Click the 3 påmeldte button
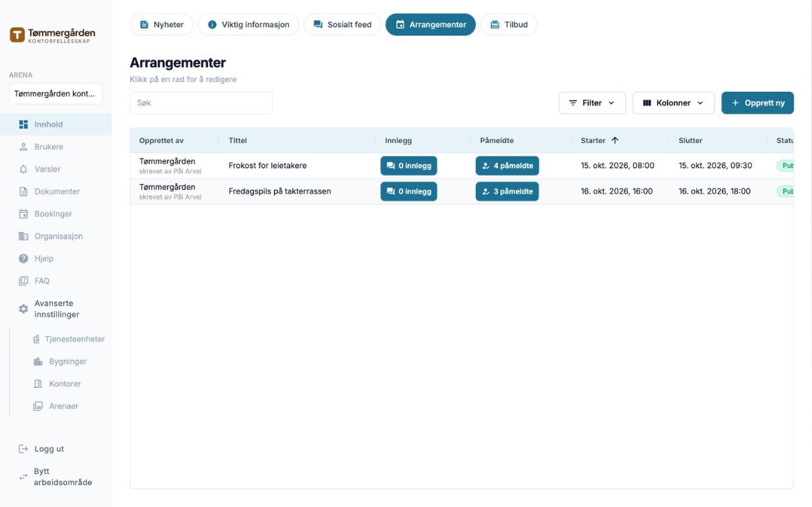Image resolution: width=812 pixels, height=507 pixels. click(x=507, y=192)
